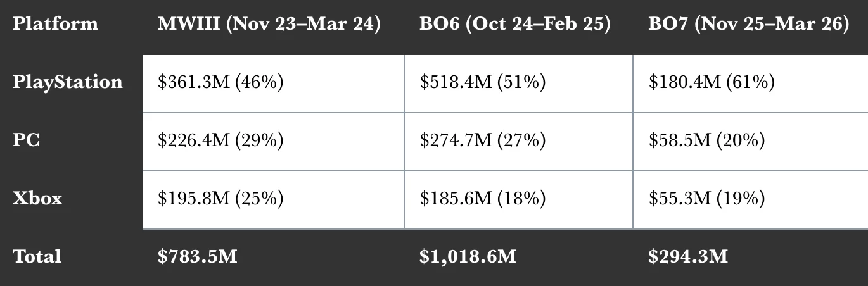Click the $195.8M (25%) cell

pos(220,198)
